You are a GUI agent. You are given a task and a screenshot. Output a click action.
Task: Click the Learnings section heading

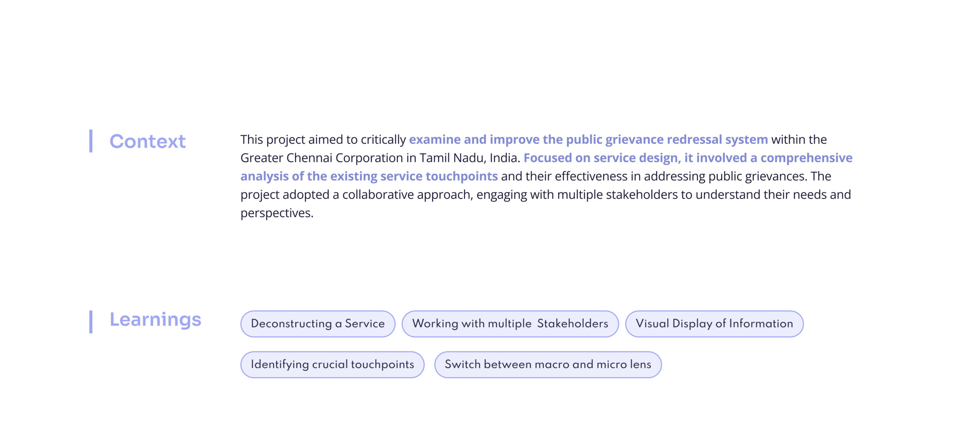tap(155, 320)
